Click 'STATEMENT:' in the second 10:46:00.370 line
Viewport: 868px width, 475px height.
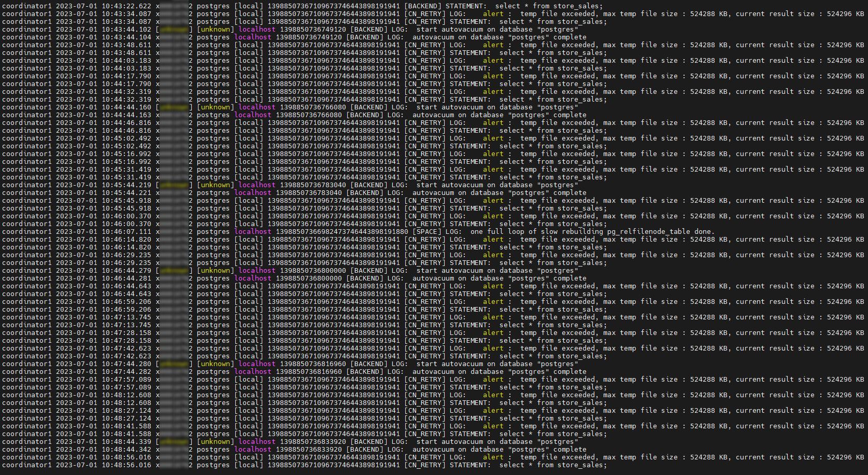471,224
